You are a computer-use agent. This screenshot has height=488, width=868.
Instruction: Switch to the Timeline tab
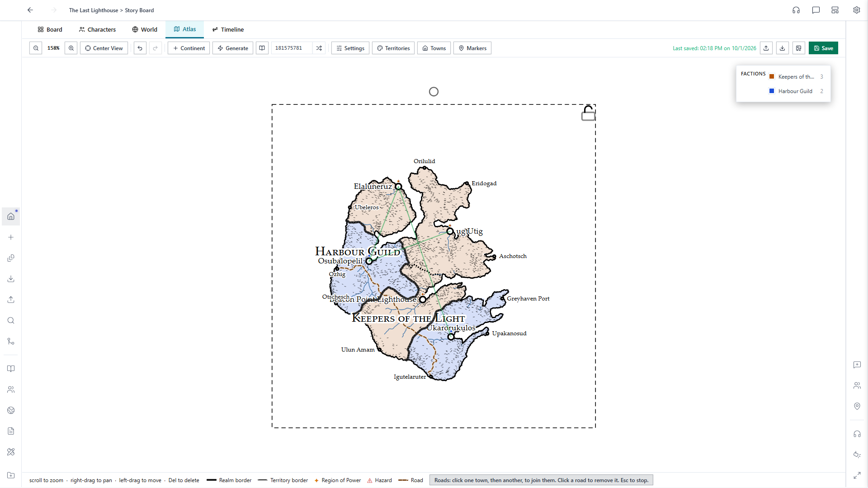[x=228, y=29]
